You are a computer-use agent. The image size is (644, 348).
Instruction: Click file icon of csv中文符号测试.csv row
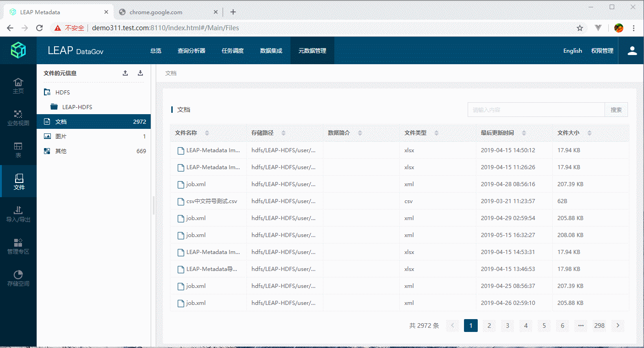180,201
